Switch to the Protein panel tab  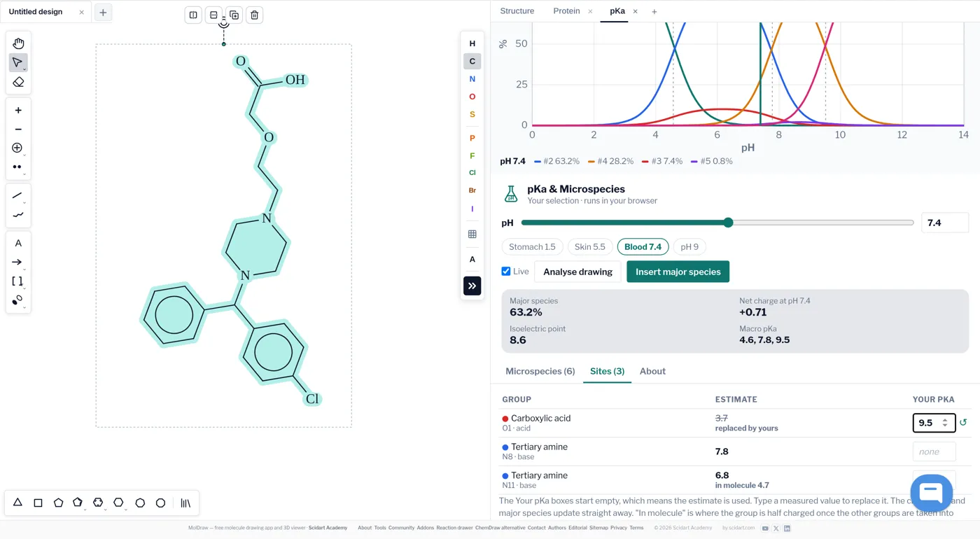tap(566, 11)
